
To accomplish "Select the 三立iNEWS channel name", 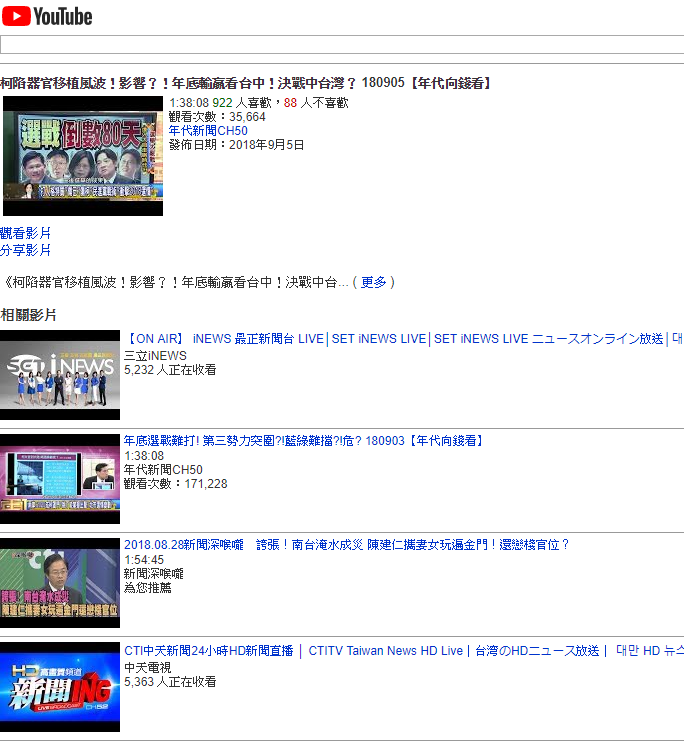I will tap(155, 356).
